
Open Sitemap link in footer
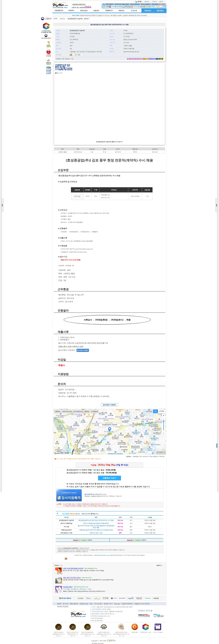coord(117,604)
